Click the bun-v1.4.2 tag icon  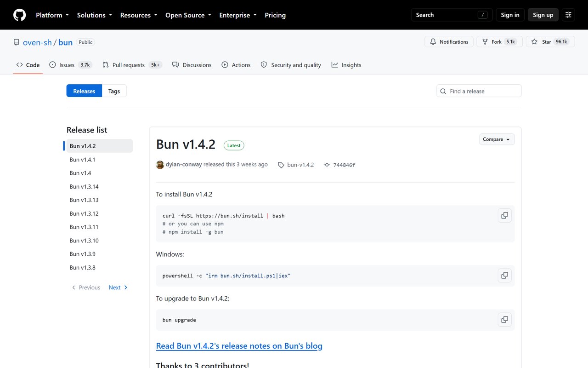click(281, 165)
